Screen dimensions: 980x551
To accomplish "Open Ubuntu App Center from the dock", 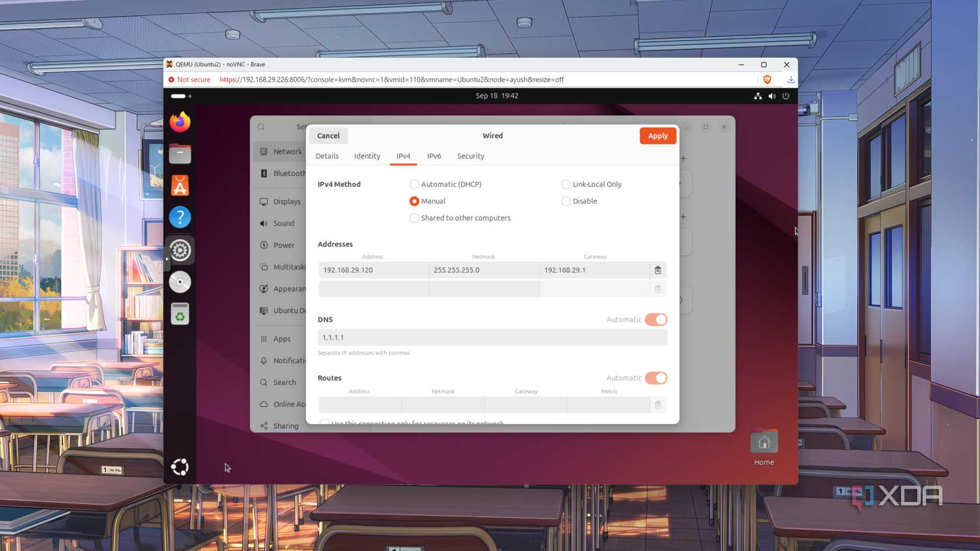I will click(179, 185).
